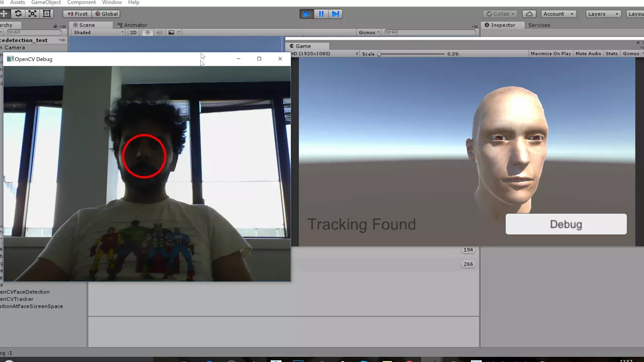Click the scale value 0.39 text

tap(453, 54)
